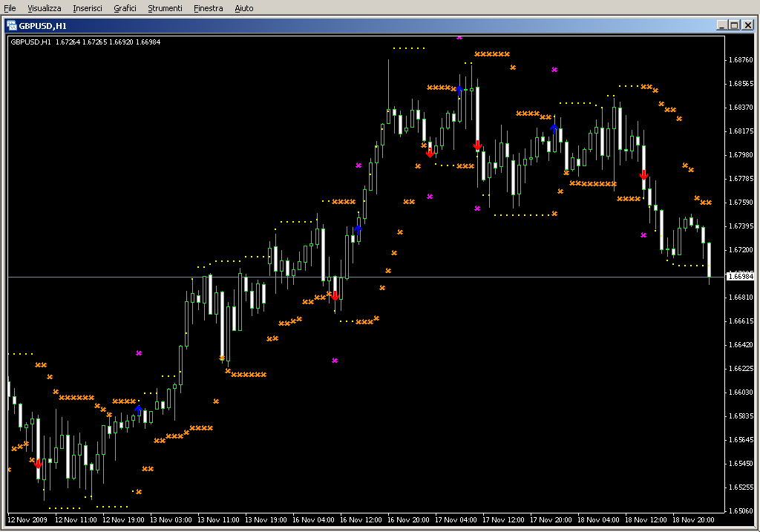760x532 pixels.
Task: Click the GBPUSD,H1 title bar text
Action: 42,26
